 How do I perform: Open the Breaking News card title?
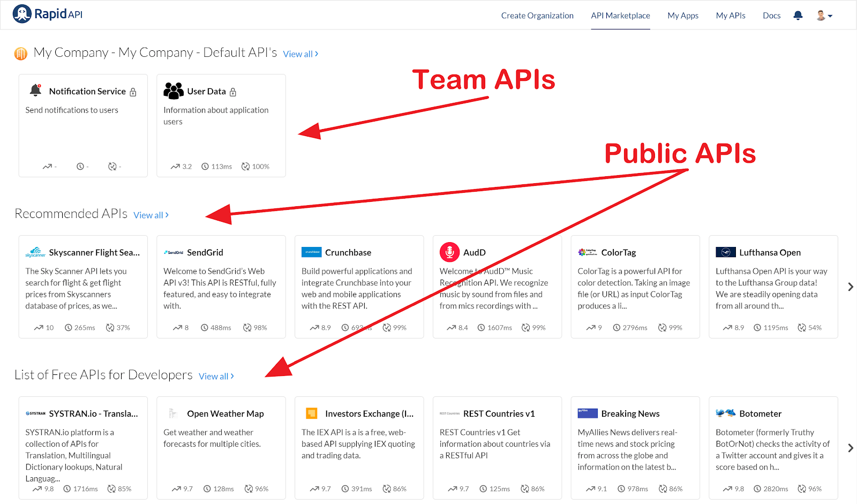(x=630, y=414)
